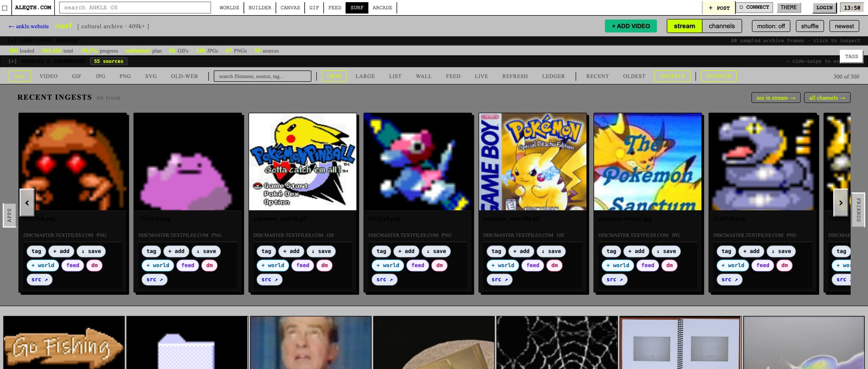
Task: Go back to ankle.website link
Action: coord(29,26)
